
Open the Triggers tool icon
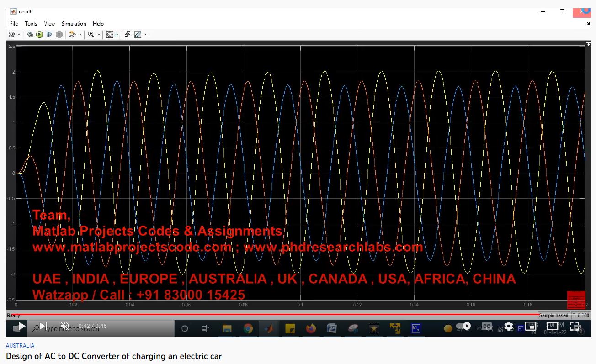pyautogui.click(x=128, y=35)
